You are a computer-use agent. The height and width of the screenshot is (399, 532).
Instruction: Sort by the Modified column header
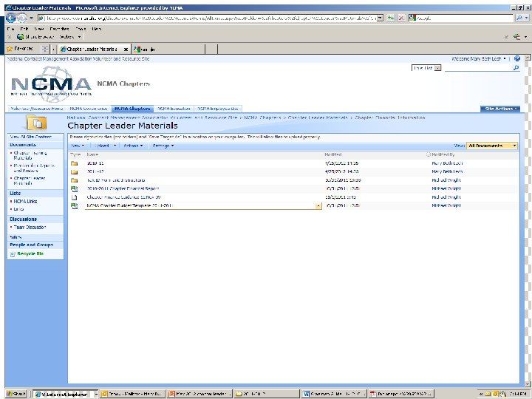[332, 154]
